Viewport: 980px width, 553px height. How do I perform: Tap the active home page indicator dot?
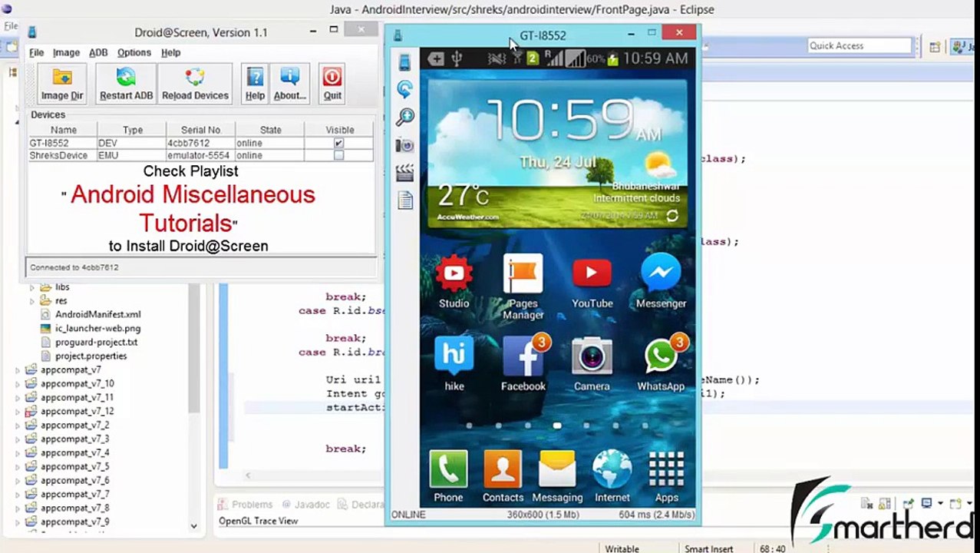click(x=557, y=426)
